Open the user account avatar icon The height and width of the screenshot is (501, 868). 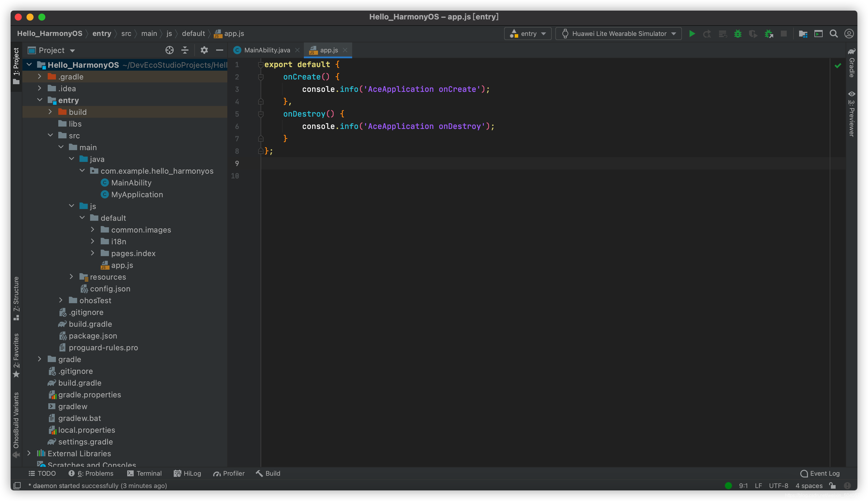pos(849,34)
